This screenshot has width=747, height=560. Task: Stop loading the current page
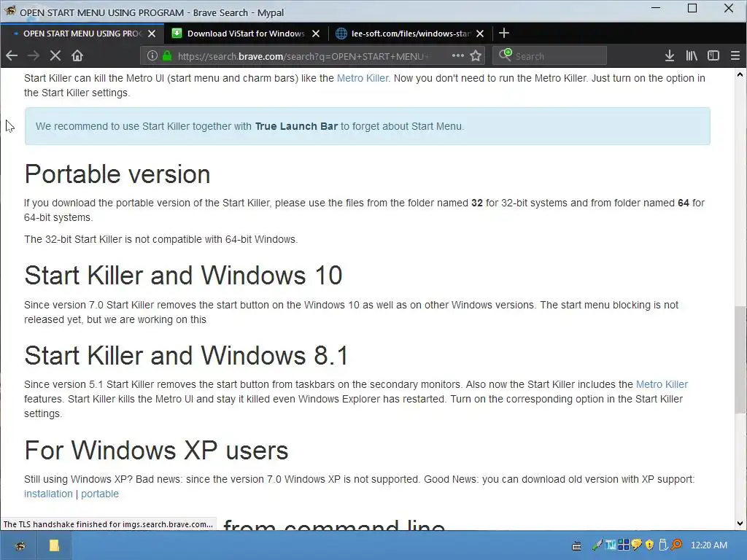click(x=55, y=55)
